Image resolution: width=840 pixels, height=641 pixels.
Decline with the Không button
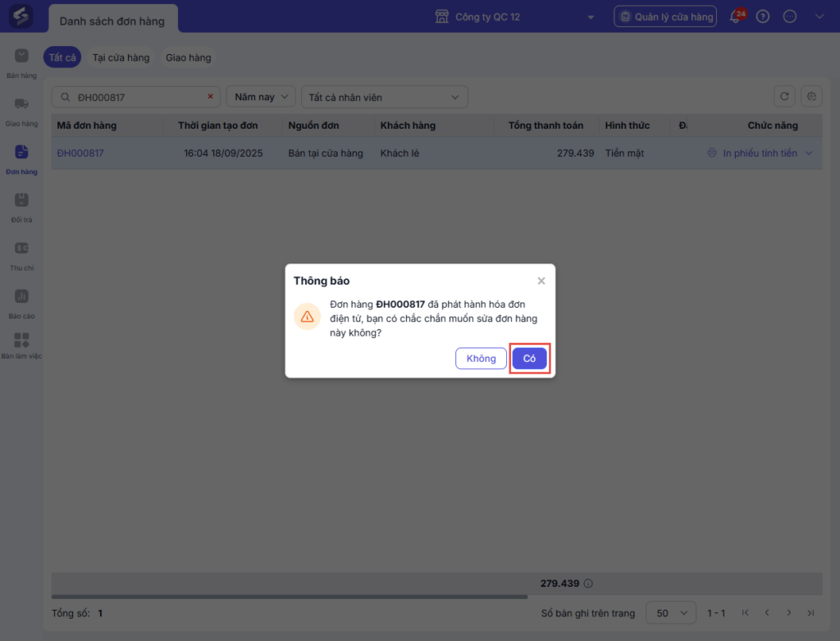tap(481, 359)
